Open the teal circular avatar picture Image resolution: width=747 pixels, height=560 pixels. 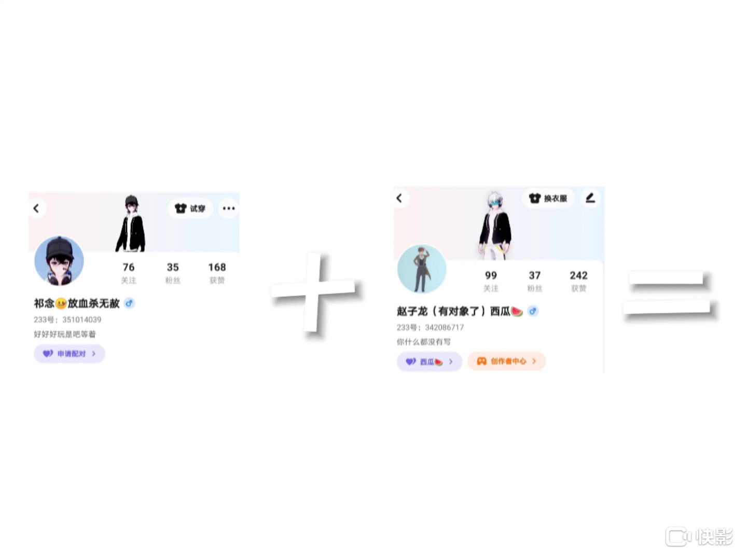(422, 269)
